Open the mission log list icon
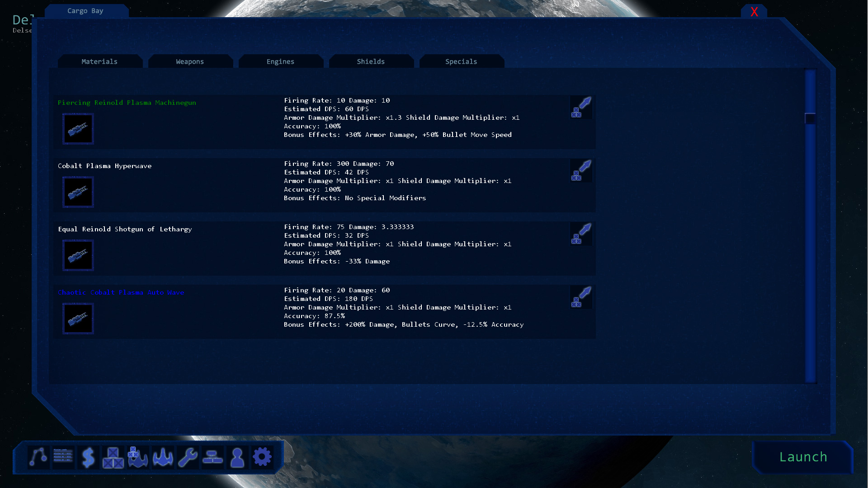868x488 pixels. click(63, 457)
